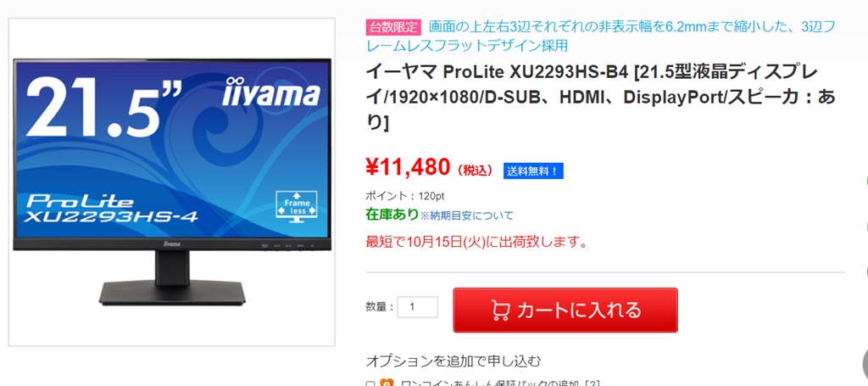Add item with カートに入れる button
The height and width of the screenshot is (386, 868).
tap(565, 310)
